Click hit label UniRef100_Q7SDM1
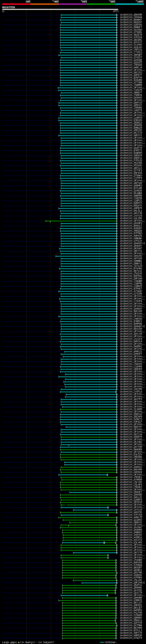This screenshot has width=146, height=644. point(131,32)
